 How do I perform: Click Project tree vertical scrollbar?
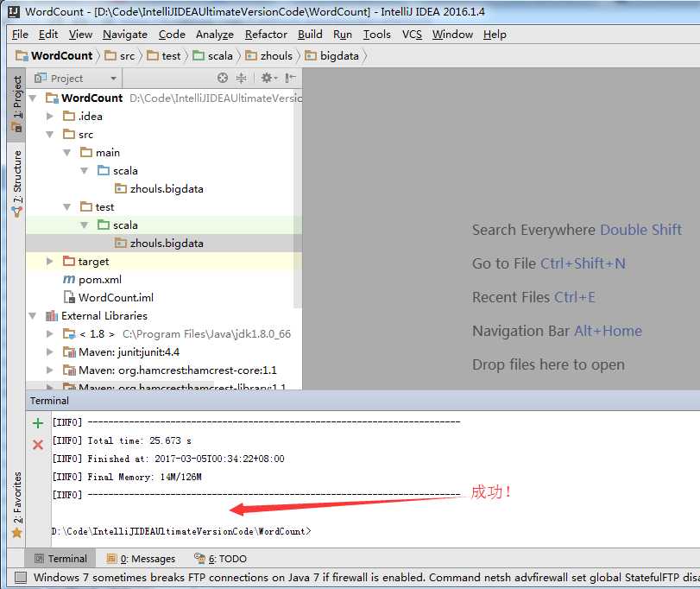coord(298,197)
